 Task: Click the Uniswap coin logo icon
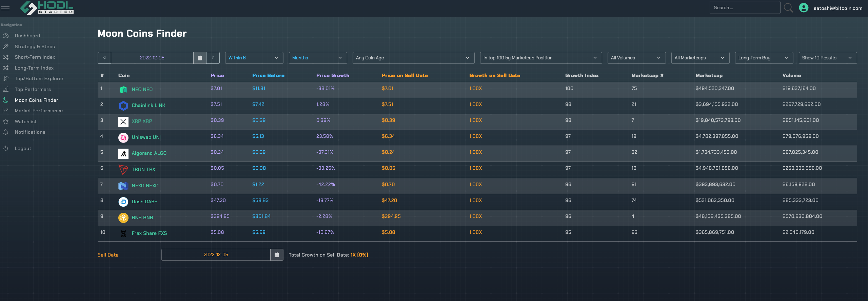(x=123, y=137)
